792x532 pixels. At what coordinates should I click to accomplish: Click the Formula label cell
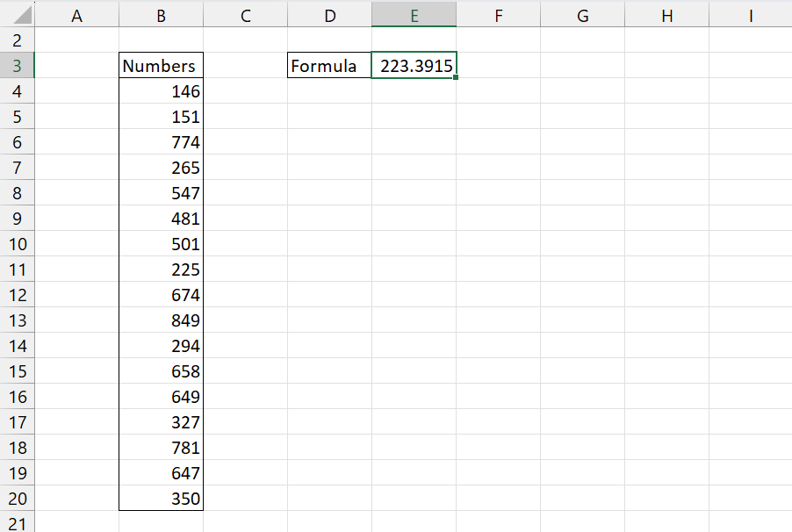(329, 66)
